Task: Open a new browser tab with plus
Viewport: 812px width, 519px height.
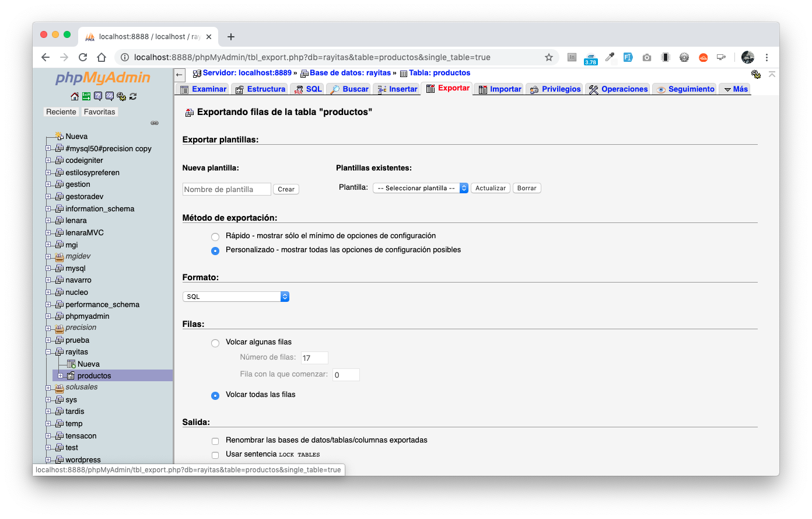Action: click(x=231, y=37)
